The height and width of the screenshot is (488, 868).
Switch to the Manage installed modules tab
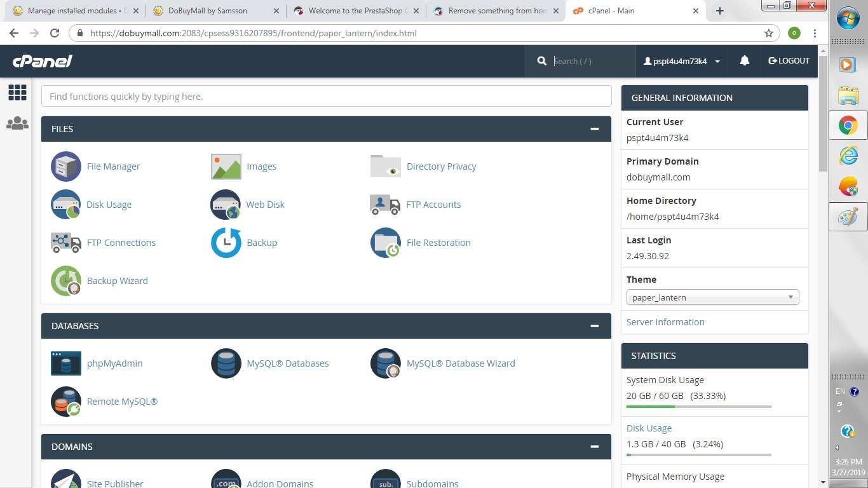[75, 11]
